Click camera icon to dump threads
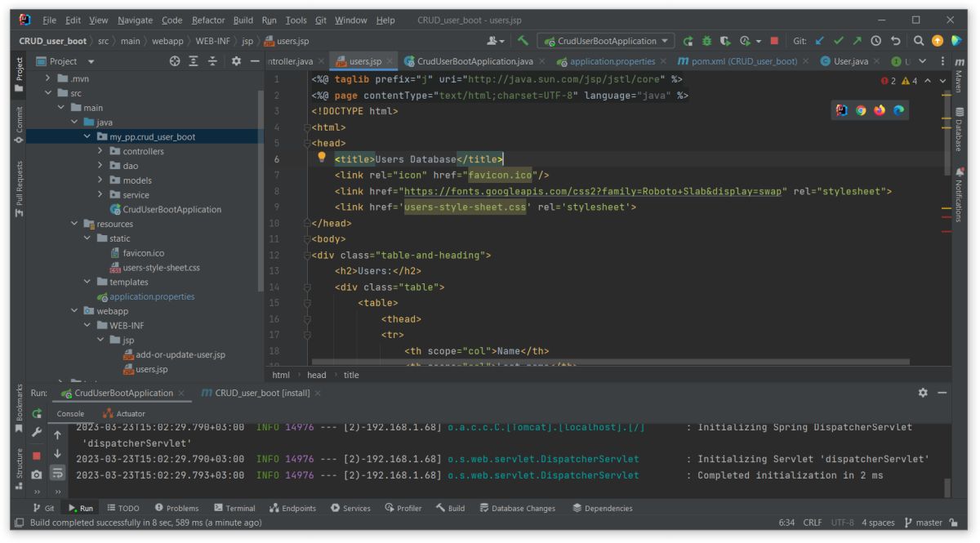Screen dimensions: 980x543 click(37, 474)
